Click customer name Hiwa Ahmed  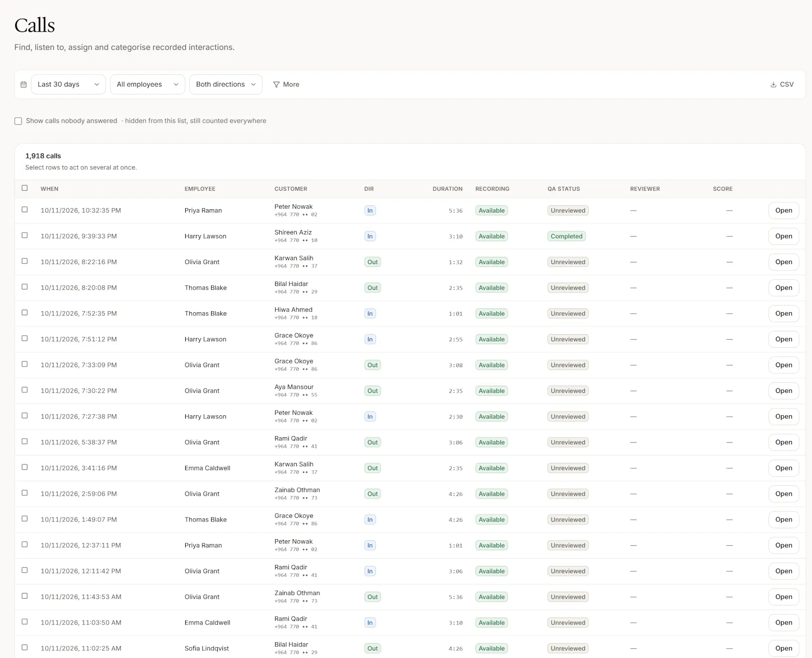[x=293, y=310]
